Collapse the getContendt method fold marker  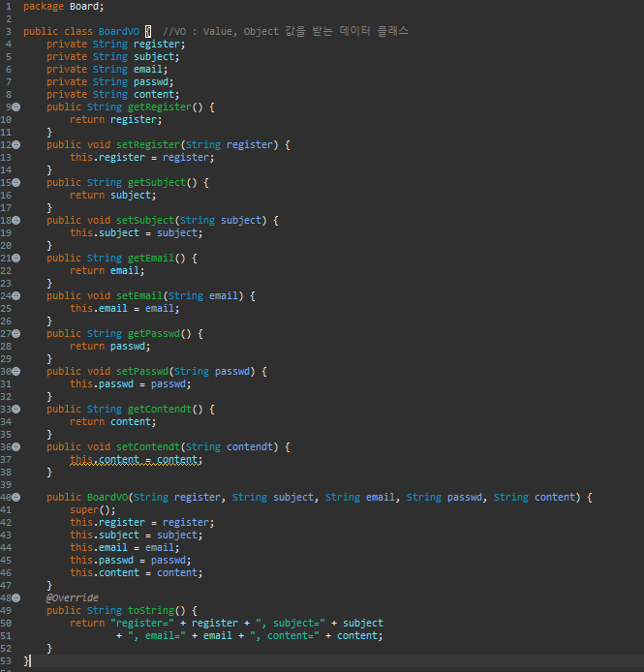(16, 410)
